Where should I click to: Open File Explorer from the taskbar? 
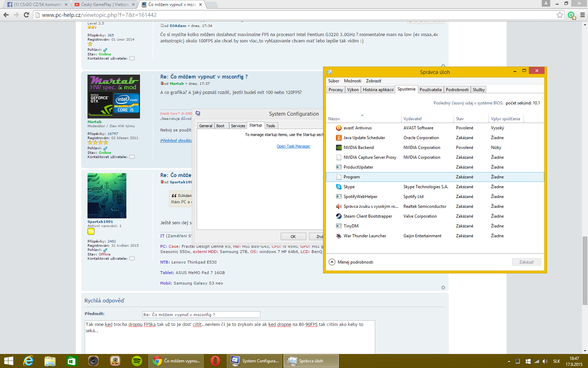tap(50, 361)
